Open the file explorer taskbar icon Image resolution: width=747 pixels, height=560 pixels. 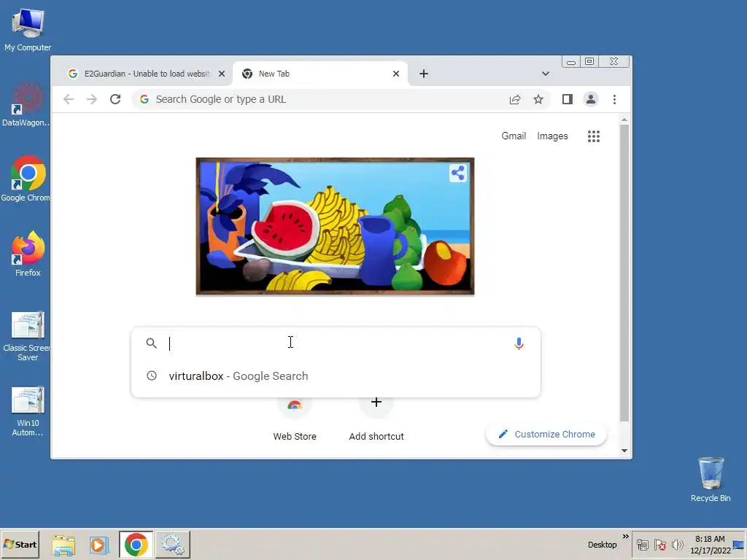click(63, 545)
